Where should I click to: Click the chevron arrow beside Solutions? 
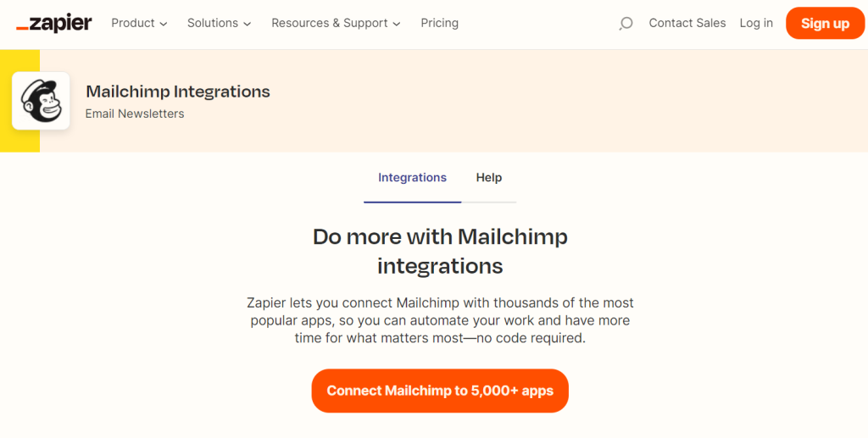[x=248, y=24]
